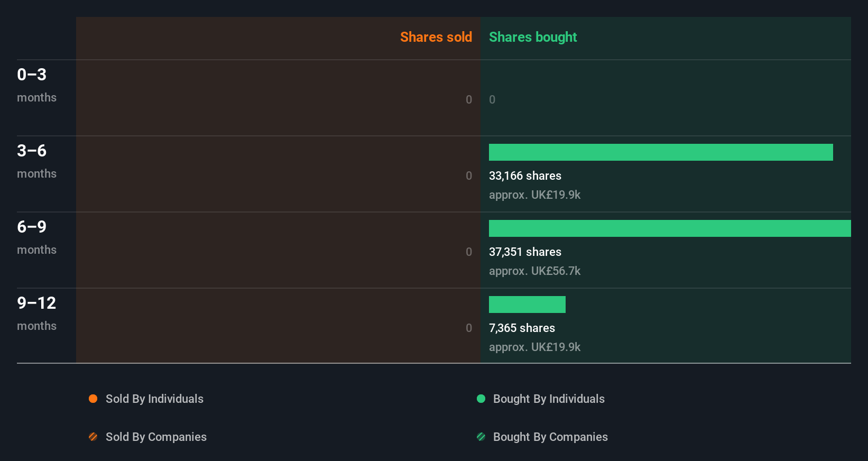
Task: Click the green bar for 9–12 months
Action: (x=527, y=305)
